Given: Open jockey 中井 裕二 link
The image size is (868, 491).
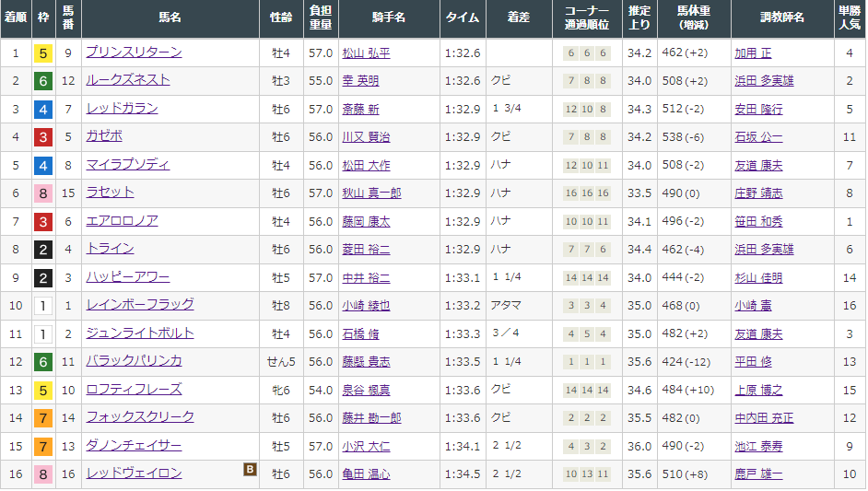Looking at the screenshot, I should (366, 278).
